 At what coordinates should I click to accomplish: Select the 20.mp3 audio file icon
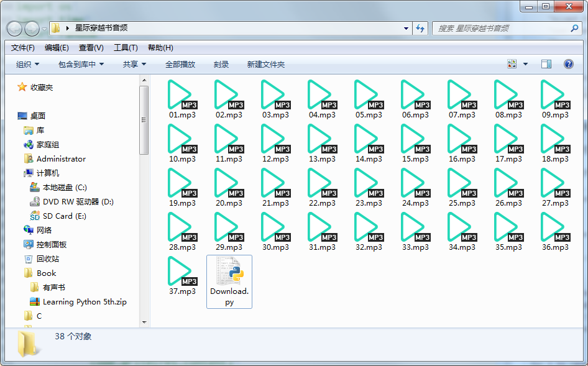click(x=229, y=183)
